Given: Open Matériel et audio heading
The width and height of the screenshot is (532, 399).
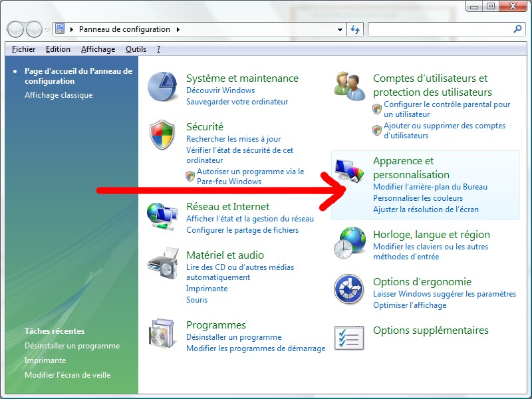Looking at the screenshot, I should click(225, 255).
